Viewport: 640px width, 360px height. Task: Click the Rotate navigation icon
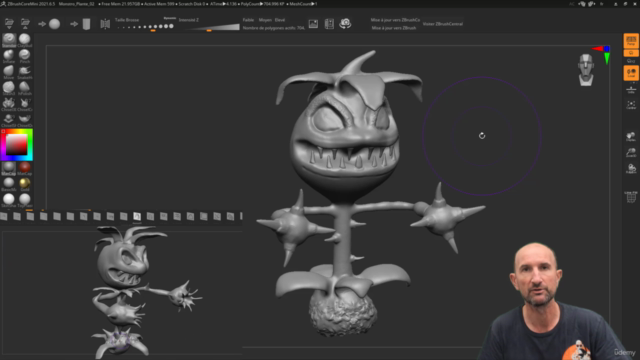pos(631,169)
